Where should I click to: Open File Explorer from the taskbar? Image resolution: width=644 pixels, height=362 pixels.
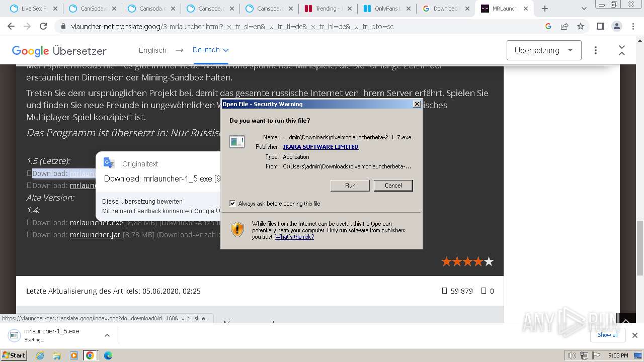pos(57,355)
